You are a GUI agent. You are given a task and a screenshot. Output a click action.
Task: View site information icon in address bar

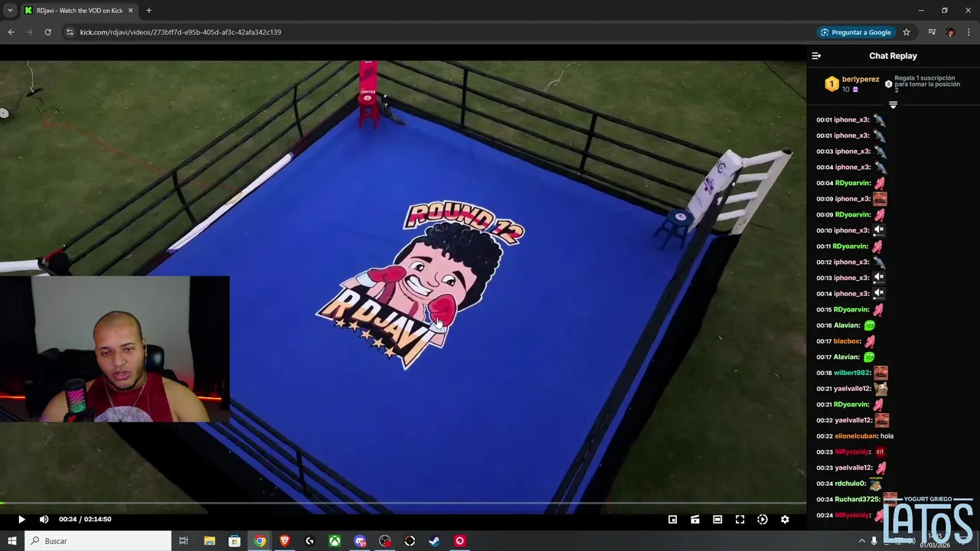coord(70,32)
